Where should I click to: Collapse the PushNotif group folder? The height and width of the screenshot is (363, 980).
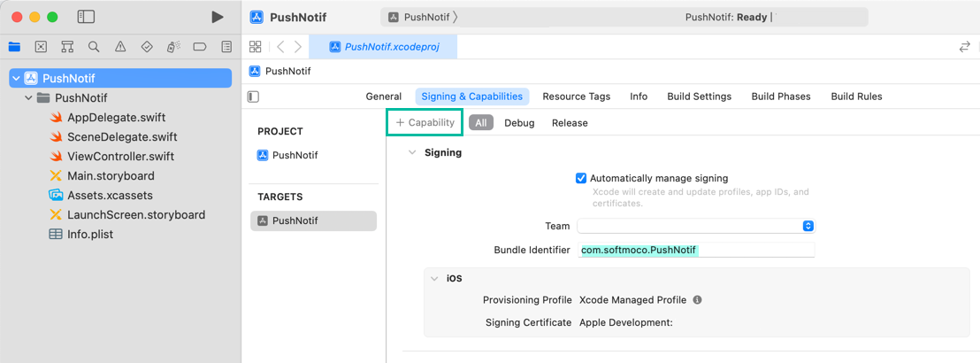pos(29,98)
